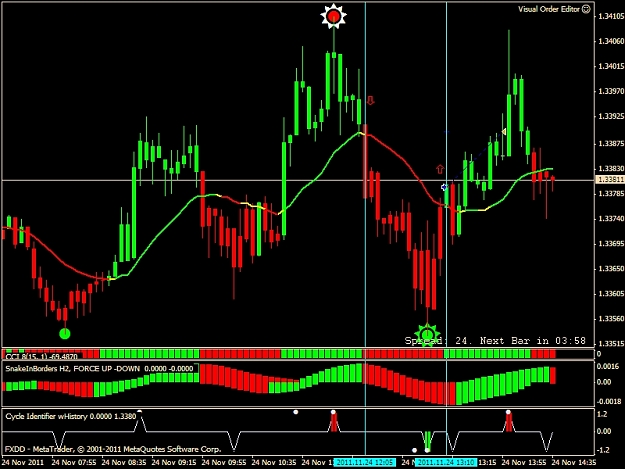Click the 24 Nov 2011 date label
Viewport: 625px width, 469px height.
click(22, 463)
